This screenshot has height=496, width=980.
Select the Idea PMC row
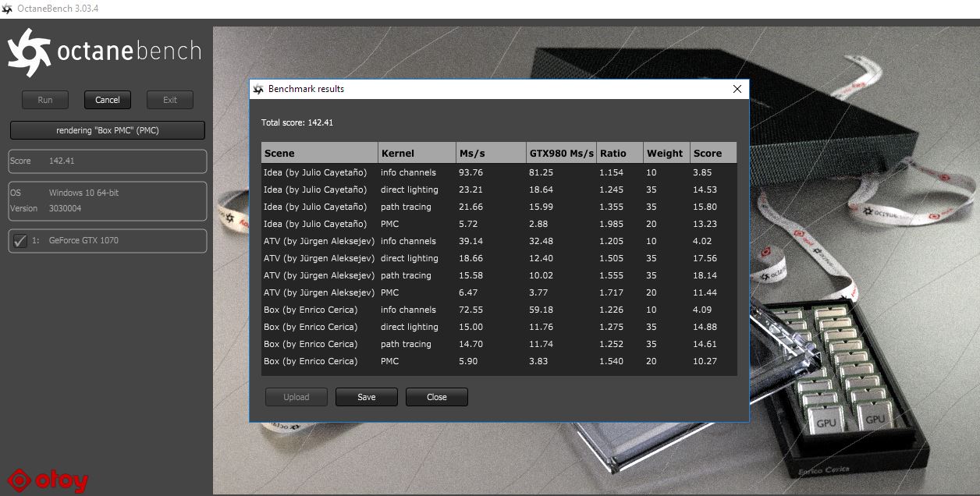click(x=499, y=224)
